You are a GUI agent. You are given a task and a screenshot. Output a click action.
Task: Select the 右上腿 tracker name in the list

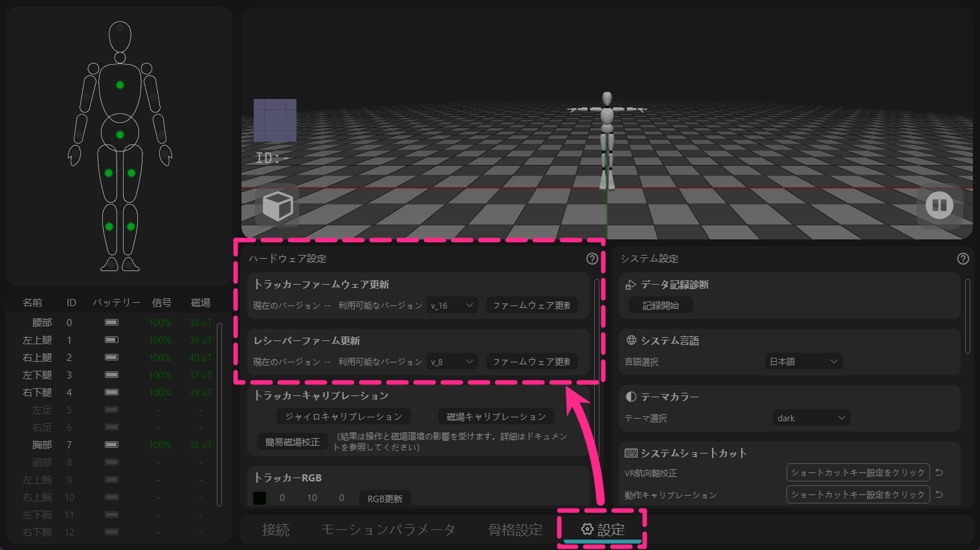[38, 357]
